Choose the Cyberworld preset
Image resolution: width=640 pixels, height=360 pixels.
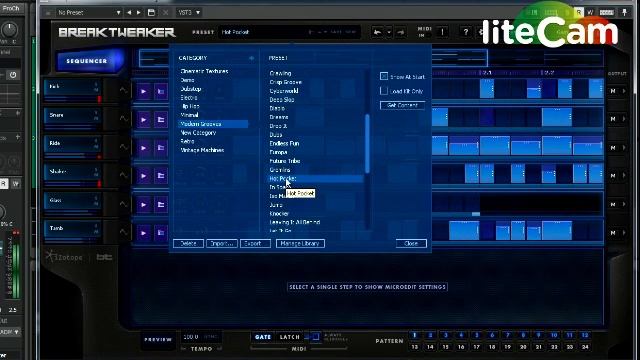point(284,91)
